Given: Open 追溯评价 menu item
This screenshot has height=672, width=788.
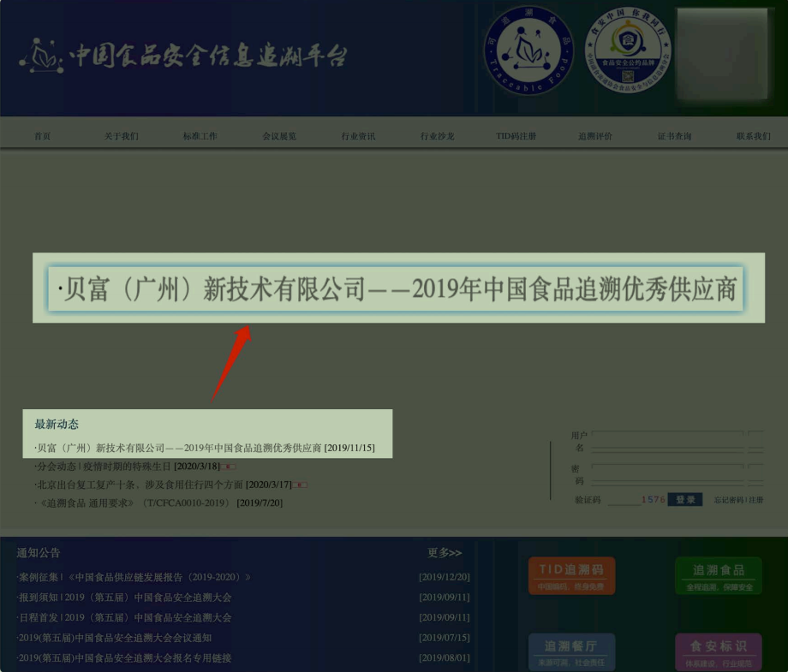Looking at the screenshot, I should click(595, 136).
